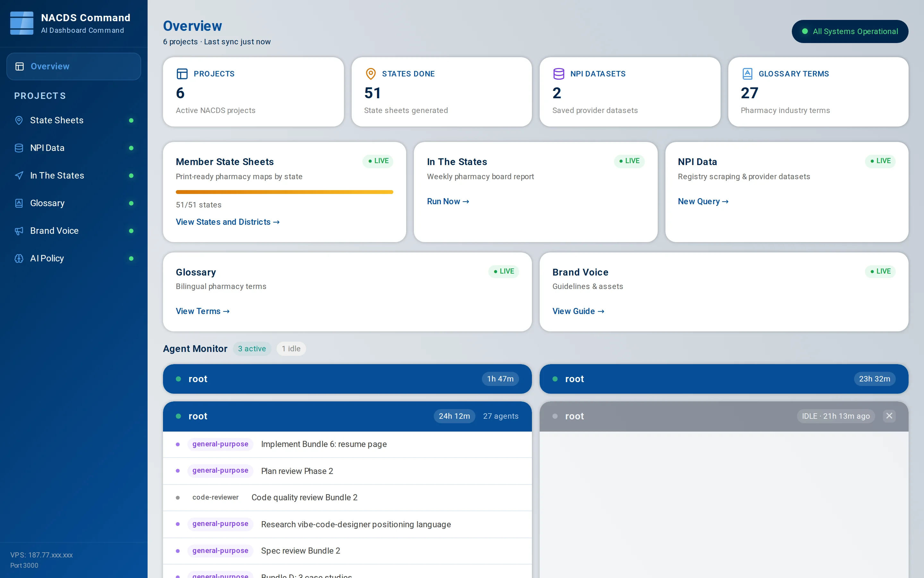Click the NPI Data database icon in sidebar
Screen dimensions: 924x578
point(19,148)
